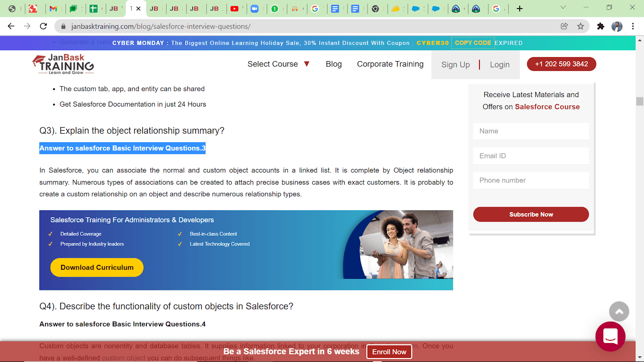
Task: Click the Login link
Action: (x=500, y=65)
